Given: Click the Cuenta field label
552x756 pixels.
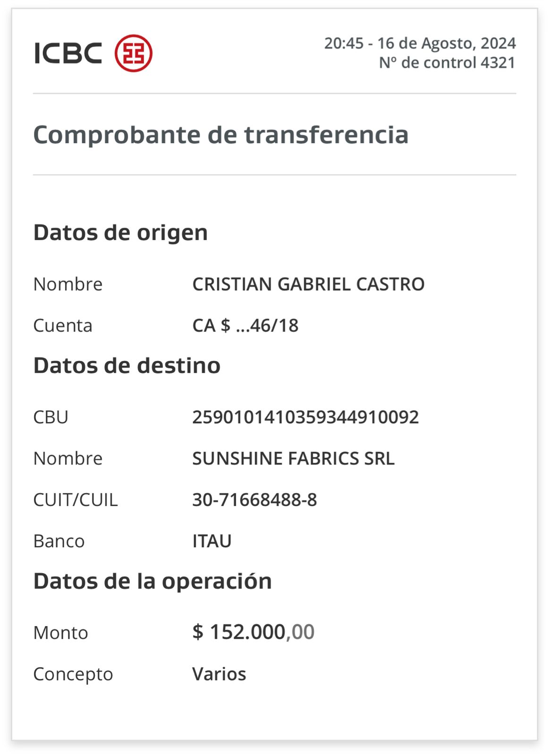Looking at the screenshot, I should tap(63, 326).
